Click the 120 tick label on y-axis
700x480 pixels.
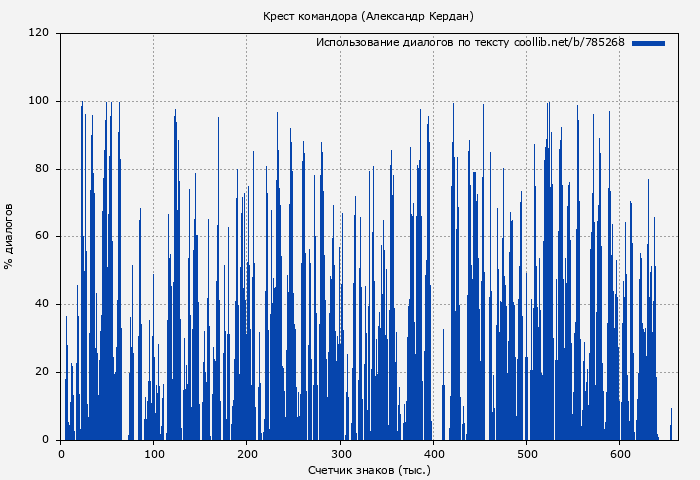click(39, 33)
